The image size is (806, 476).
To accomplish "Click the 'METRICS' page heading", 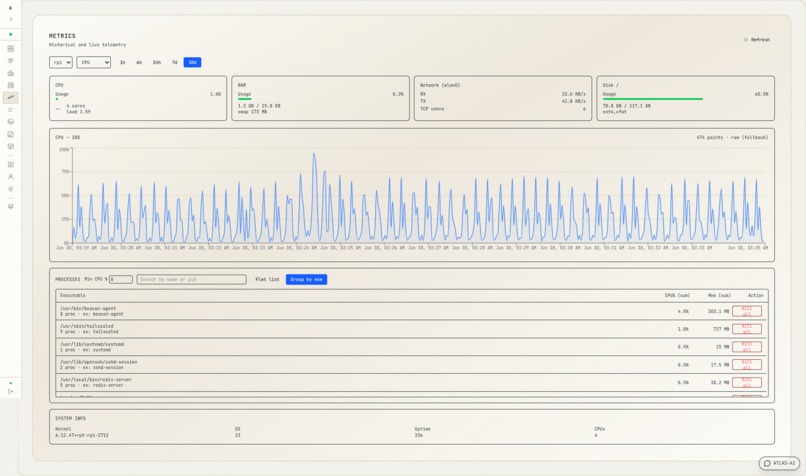I will coord(62,36).
